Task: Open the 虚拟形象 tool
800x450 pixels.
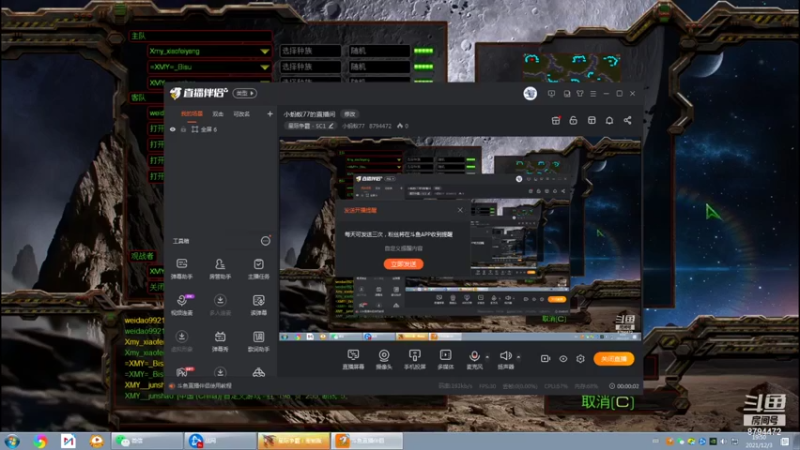Action: point(182,341)
